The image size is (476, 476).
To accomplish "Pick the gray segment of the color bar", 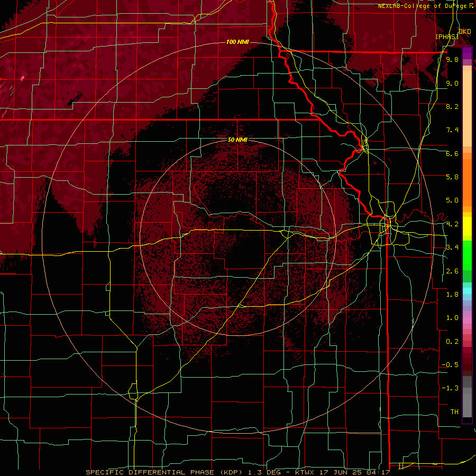I will [467, 404].
